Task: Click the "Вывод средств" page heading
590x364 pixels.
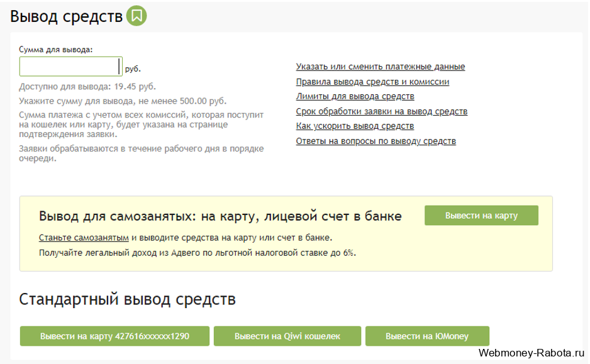Action: 66,17
